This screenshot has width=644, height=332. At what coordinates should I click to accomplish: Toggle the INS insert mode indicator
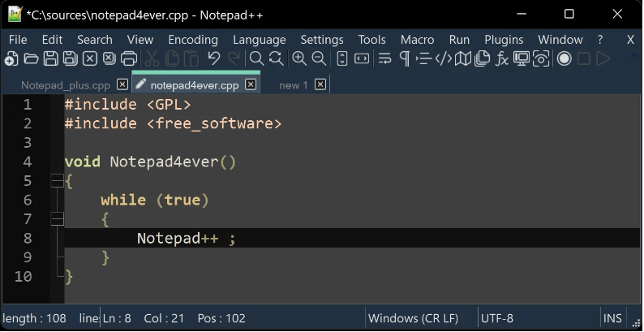612,318
